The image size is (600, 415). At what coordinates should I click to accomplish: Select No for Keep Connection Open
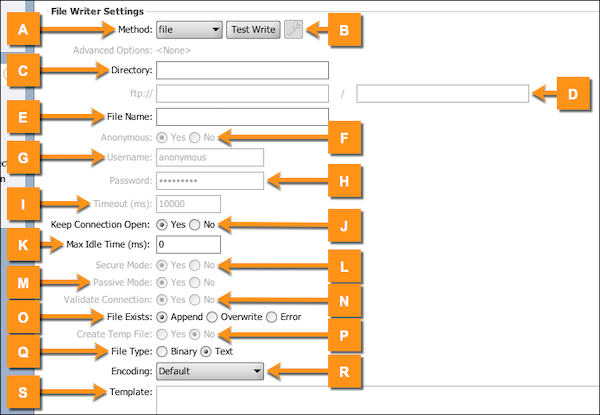[195, 225]
